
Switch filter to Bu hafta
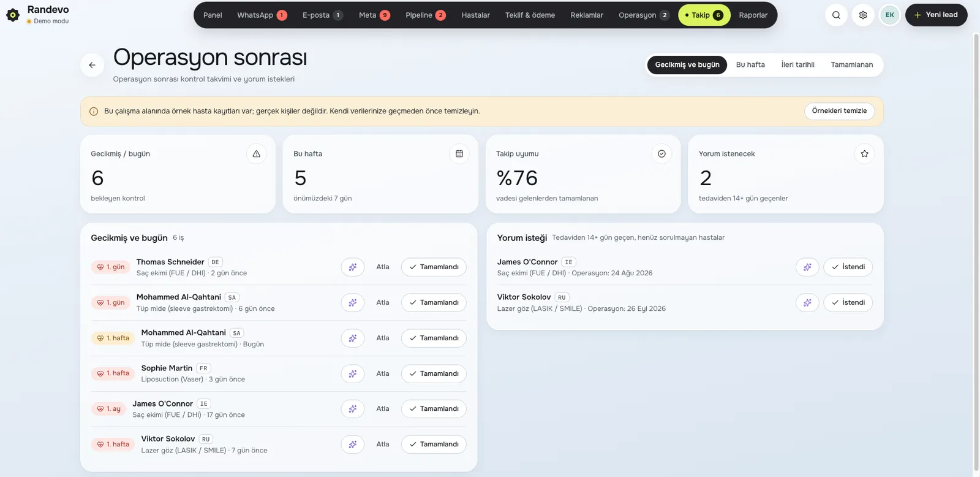pyautogui.click(x=750, y=65)
